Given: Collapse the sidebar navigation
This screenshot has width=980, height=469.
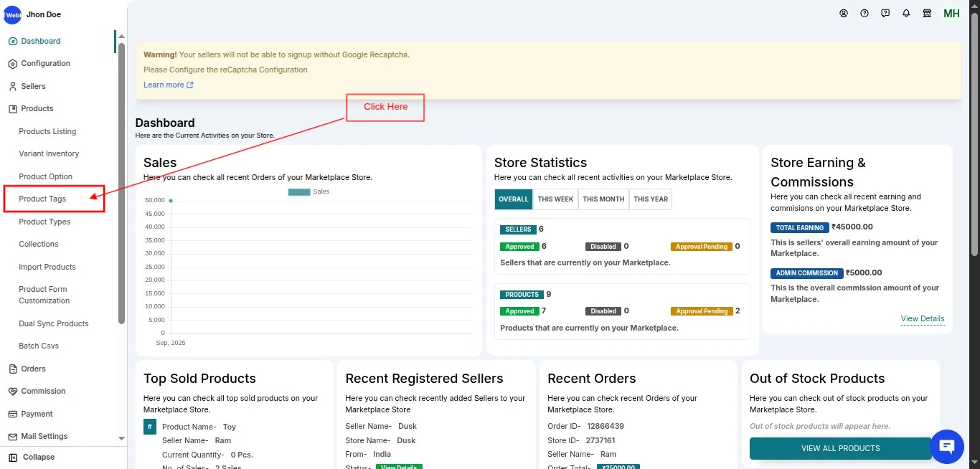Looking at the screenshot, I should click(12, 457).
